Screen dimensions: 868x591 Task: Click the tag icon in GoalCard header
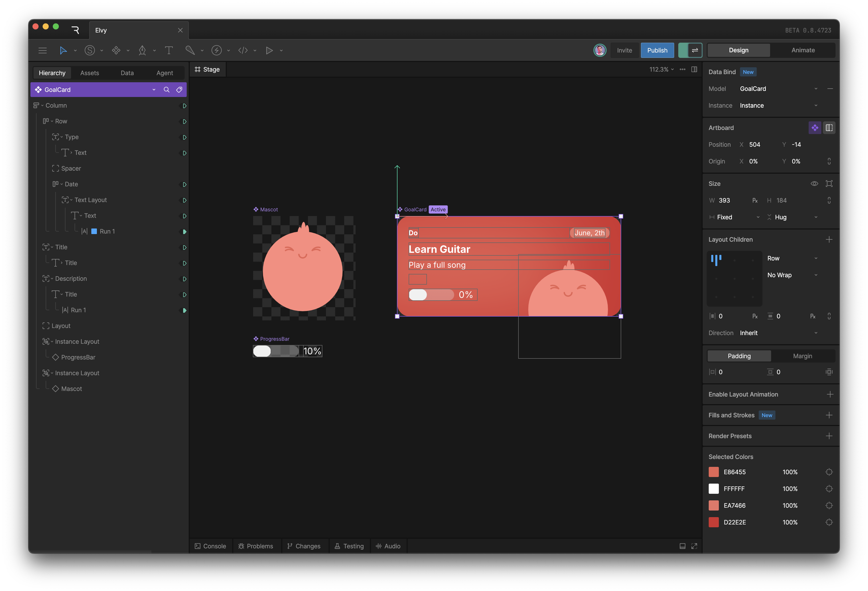[179, 90]
